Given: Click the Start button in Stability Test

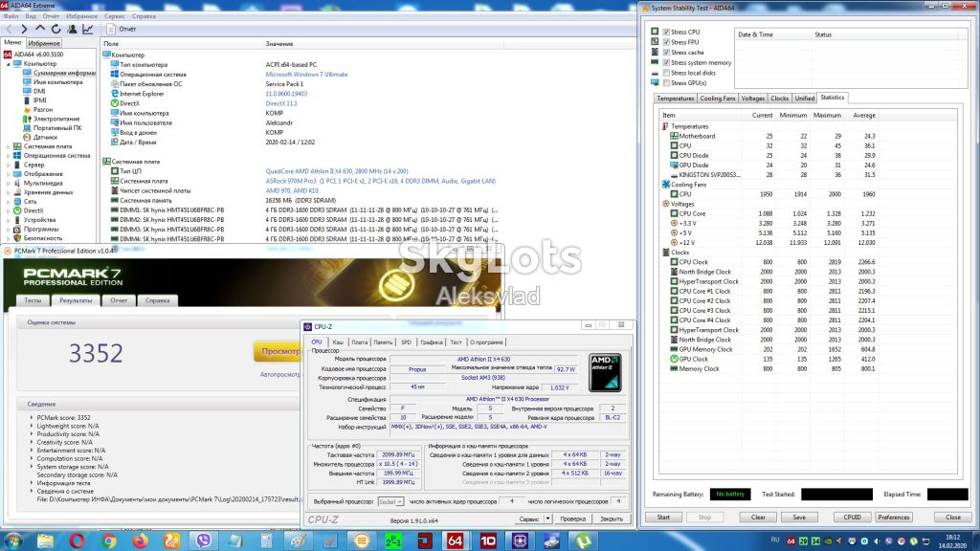Looking at the screenshot, I should click(x=663, y=518).
